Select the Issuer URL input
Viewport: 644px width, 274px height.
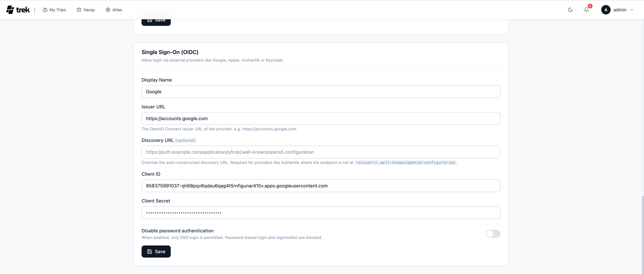(321, 118)
